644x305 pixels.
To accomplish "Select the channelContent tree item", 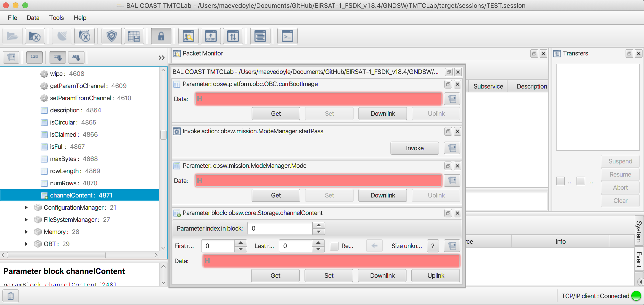I will coord(80,195).
